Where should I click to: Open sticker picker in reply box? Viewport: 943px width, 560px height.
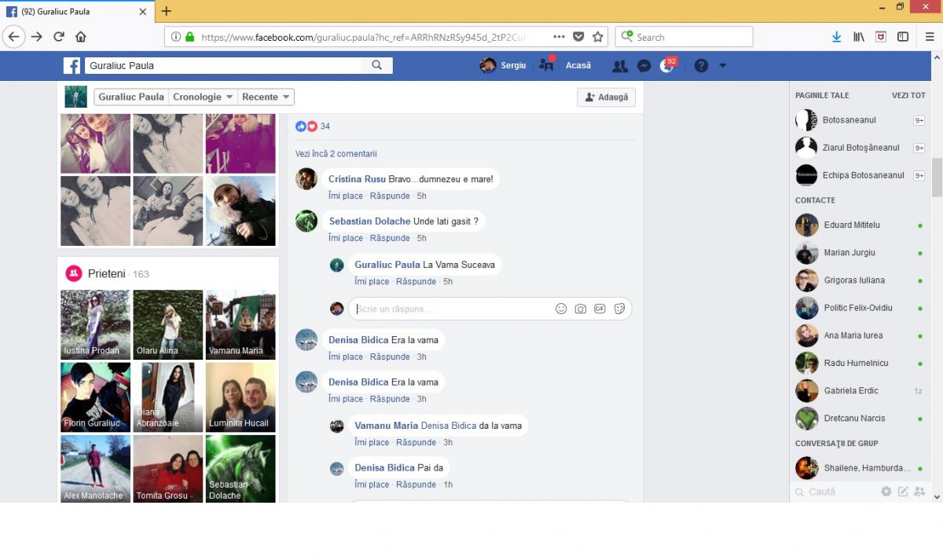tap(619, 309)
